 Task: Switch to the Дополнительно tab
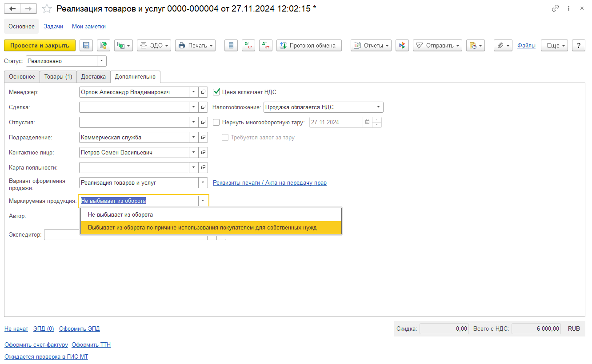pyautogui.click(x=135, y=76)
